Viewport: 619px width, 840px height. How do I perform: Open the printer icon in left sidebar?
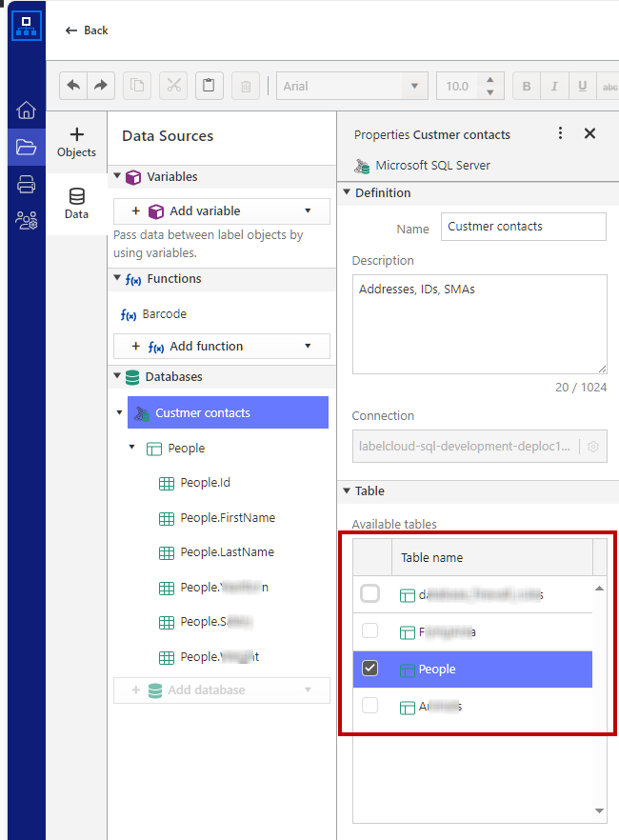pyautogui.click(x=26, y=185)
